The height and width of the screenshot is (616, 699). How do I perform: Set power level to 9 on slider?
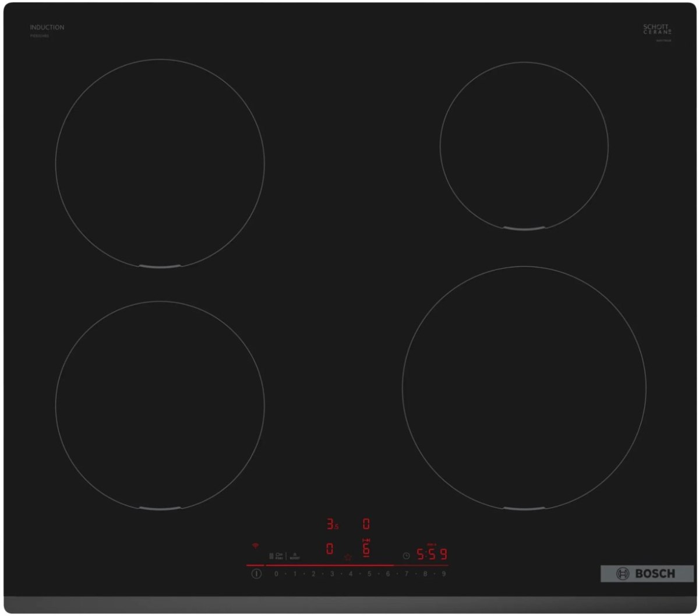444,574
